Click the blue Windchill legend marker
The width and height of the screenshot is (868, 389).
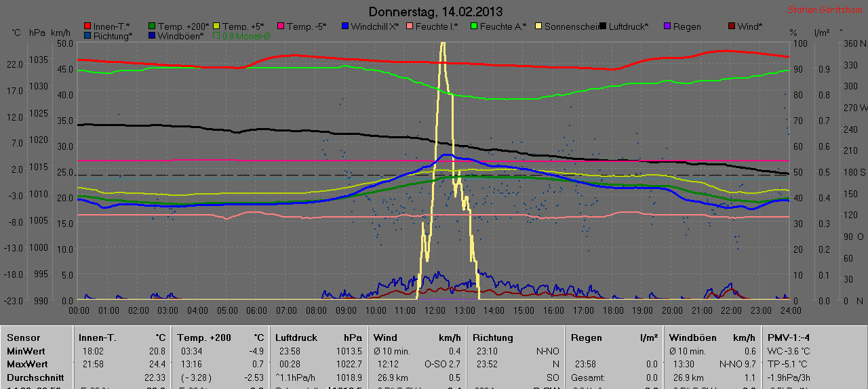[x=344, y=26]
